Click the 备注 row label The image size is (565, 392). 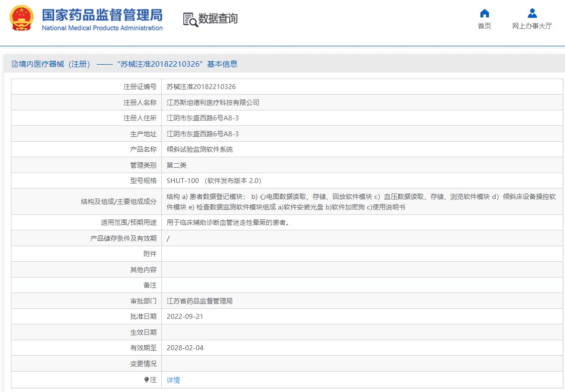pyautogui.click(x=150, y=285)
